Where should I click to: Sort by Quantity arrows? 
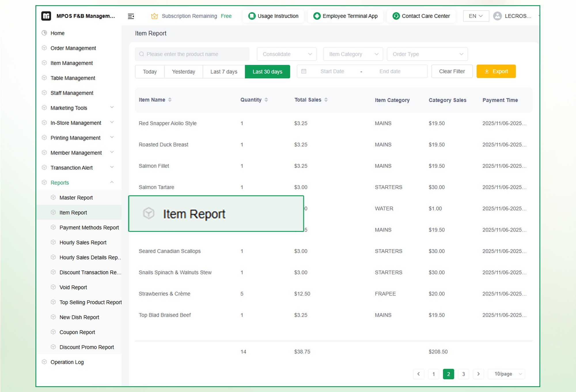[x=266, y=100]
